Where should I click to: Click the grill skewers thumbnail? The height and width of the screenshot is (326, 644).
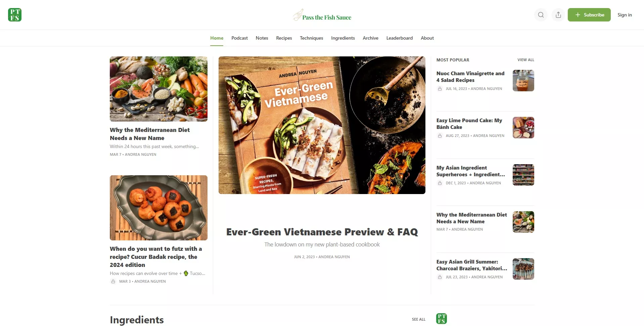coord(523,269)
